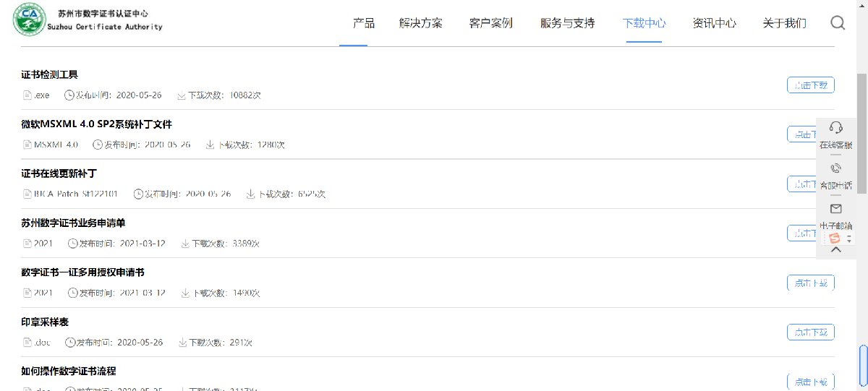Click 点击下载 for 印章采样表

(810, 332)
